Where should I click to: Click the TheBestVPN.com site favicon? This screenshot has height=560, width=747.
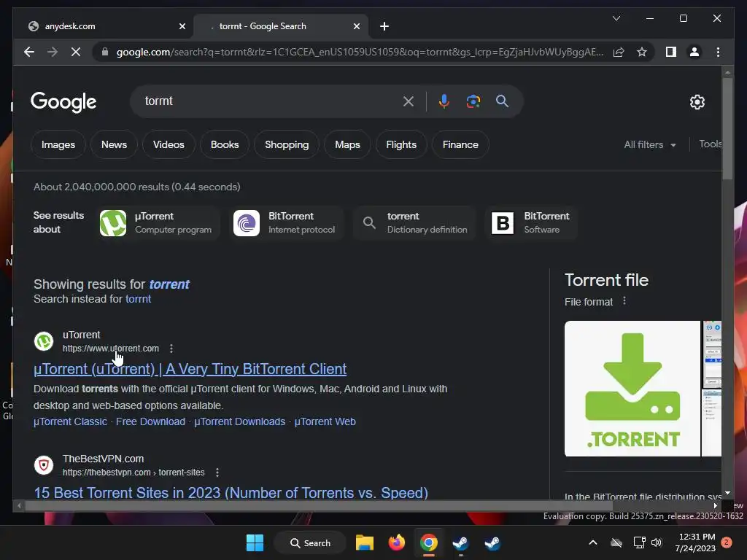[x=43, y=465]
